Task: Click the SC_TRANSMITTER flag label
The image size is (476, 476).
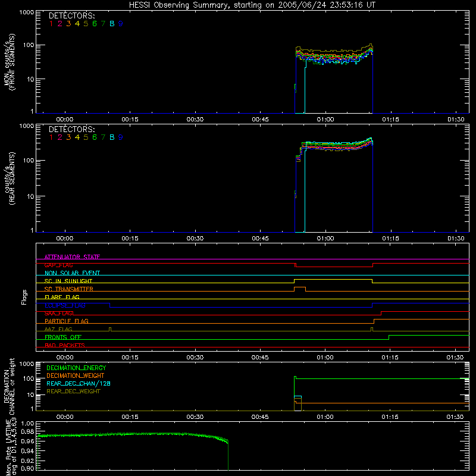Action: click(68, 289)
